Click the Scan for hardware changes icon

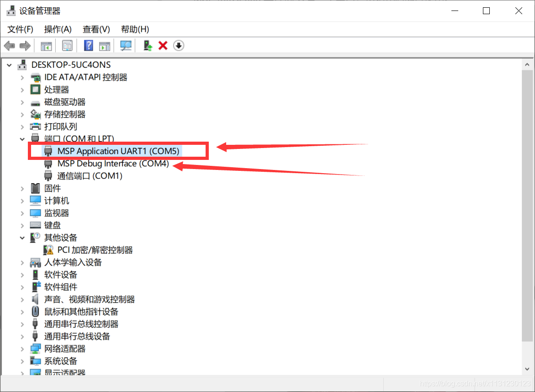[x=126, y=45]
